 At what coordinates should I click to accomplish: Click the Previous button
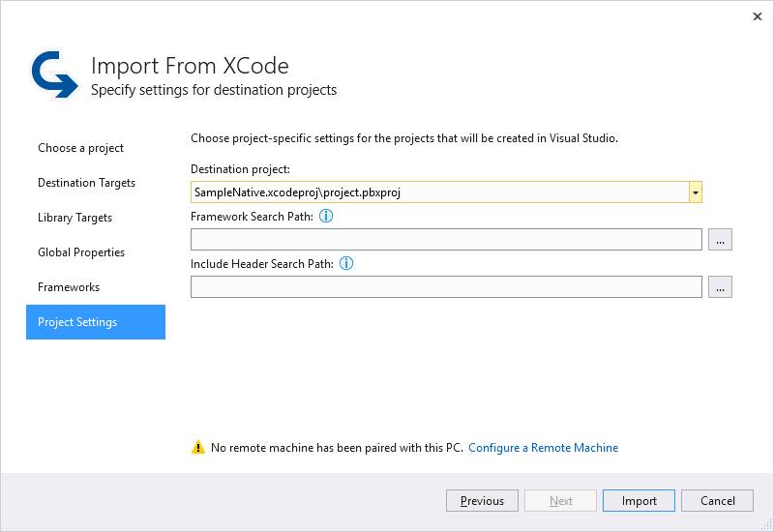(482, 501)
